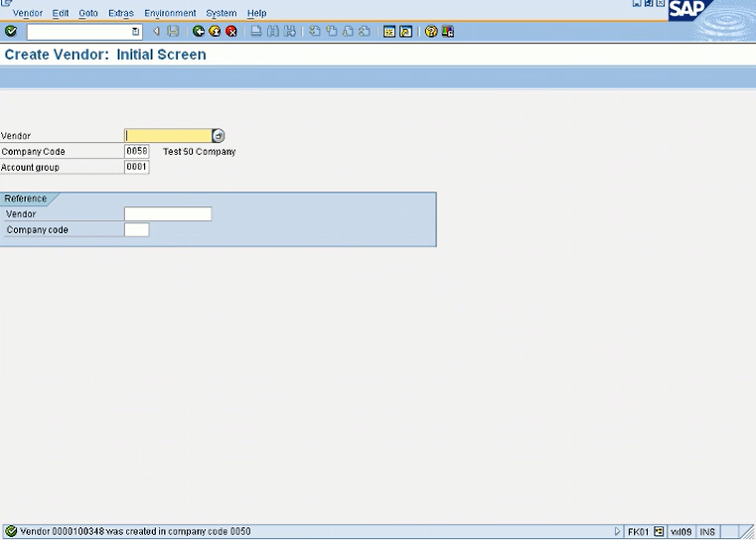The height and width of the screenshot is (540, 756).
Task: Open the Extras menu
Action: (121, 13)
